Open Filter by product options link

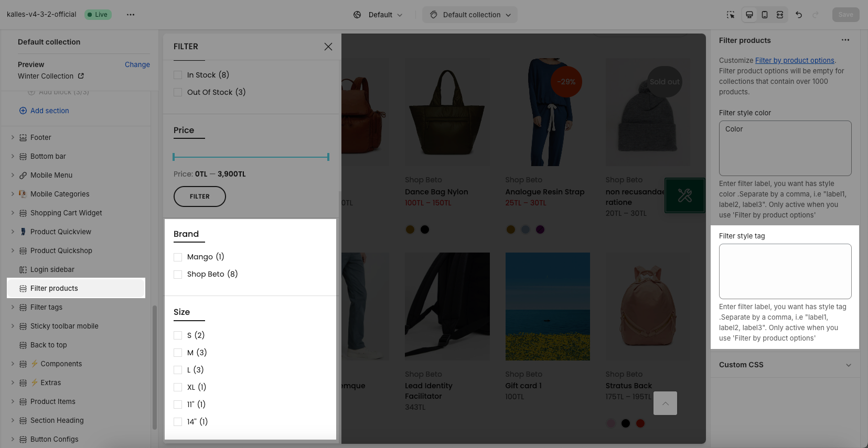point(795,60)
